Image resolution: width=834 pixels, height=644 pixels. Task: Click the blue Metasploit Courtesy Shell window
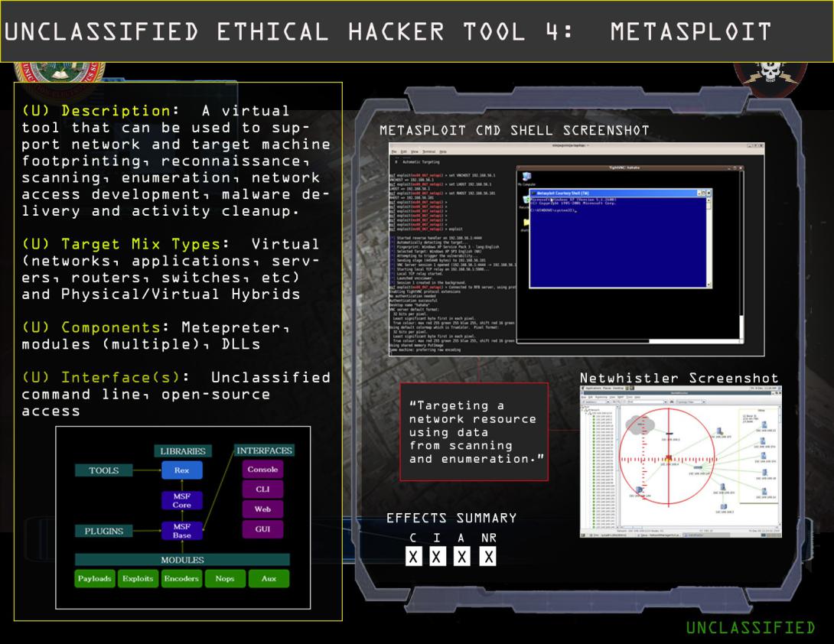tap(621, 238)
